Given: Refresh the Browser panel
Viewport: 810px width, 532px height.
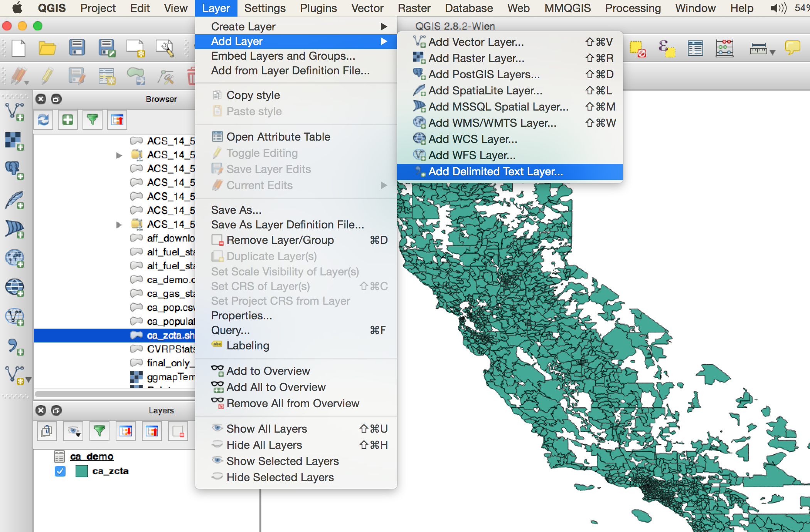Looking at the screenshot, I should coord(43,120).
